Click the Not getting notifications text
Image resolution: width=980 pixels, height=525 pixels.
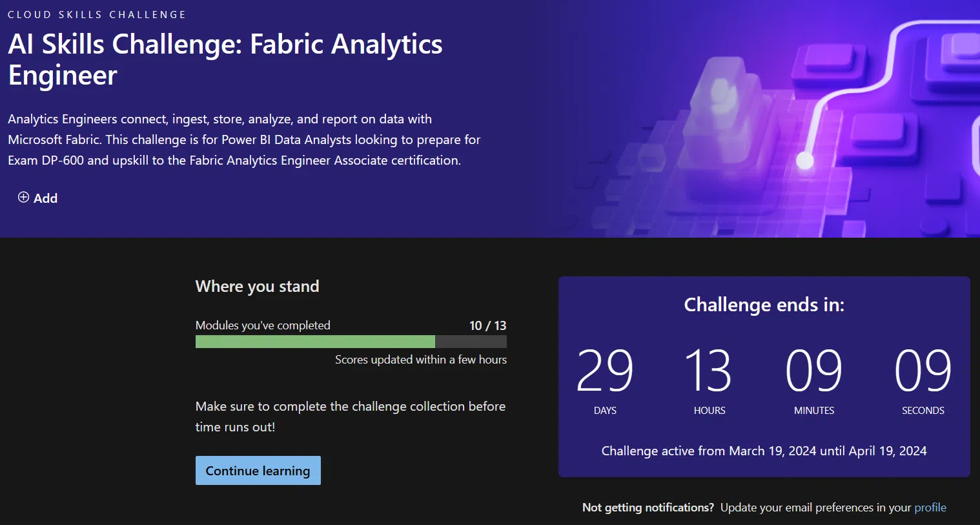(648, 508)
